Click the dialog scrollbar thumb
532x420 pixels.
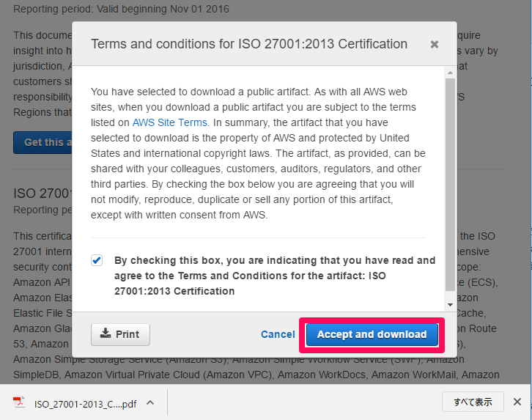pos(450,185)
